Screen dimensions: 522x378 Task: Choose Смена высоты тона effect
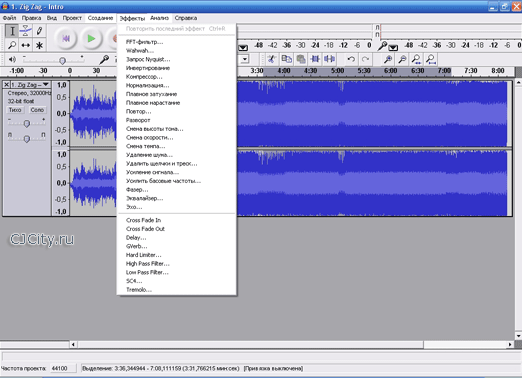click(177, 129)
